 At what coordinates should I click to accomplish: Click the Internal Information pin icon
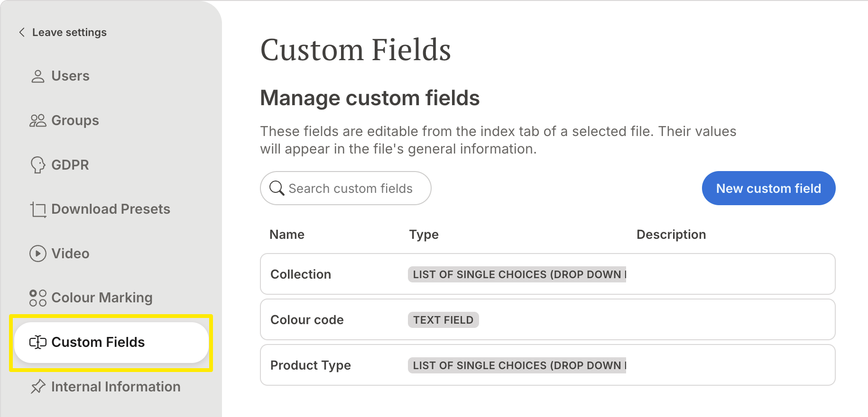(38, 387)
